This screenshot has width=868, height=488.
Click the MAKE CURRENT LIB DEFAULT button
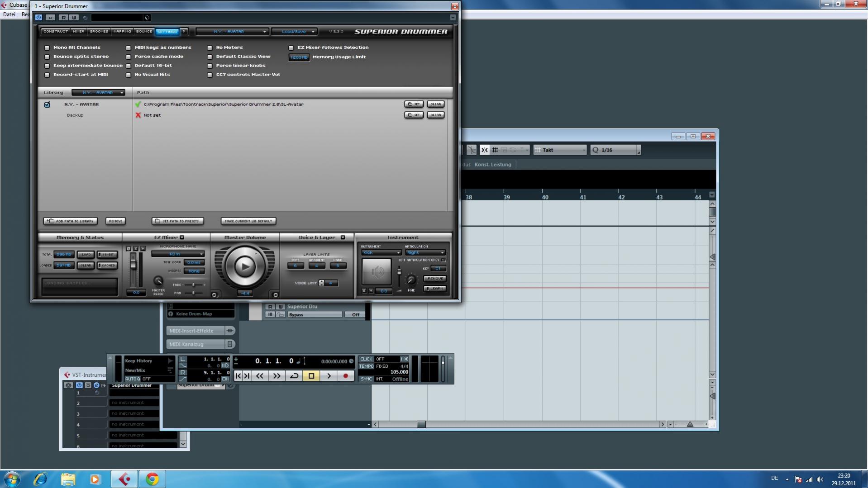click(x=248, y=221)
